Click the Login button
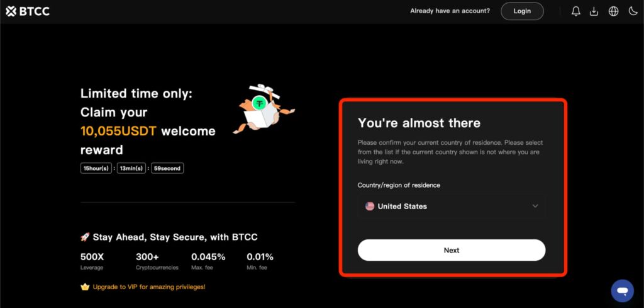644x308 pixels. 522,11
